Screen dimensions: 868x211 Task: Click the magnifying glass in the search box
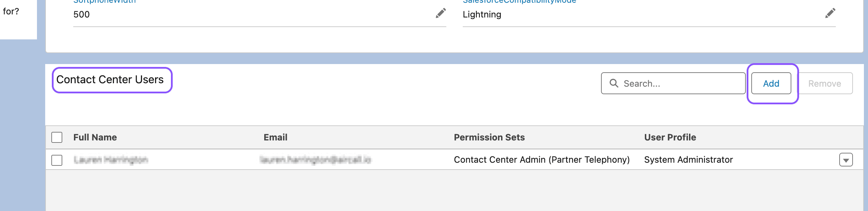[x=614, y=83]
